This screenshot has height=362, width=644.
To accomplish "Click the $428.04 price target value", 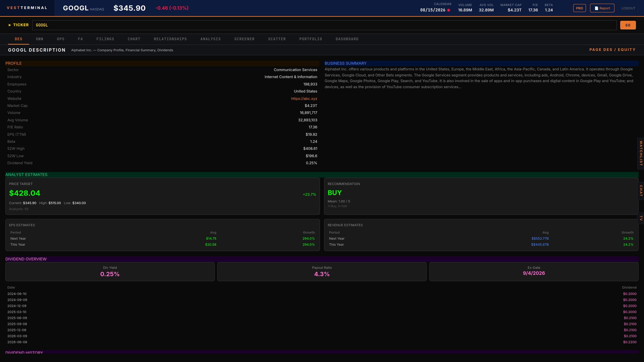I will pyautogui.click(x=24, y=193).
